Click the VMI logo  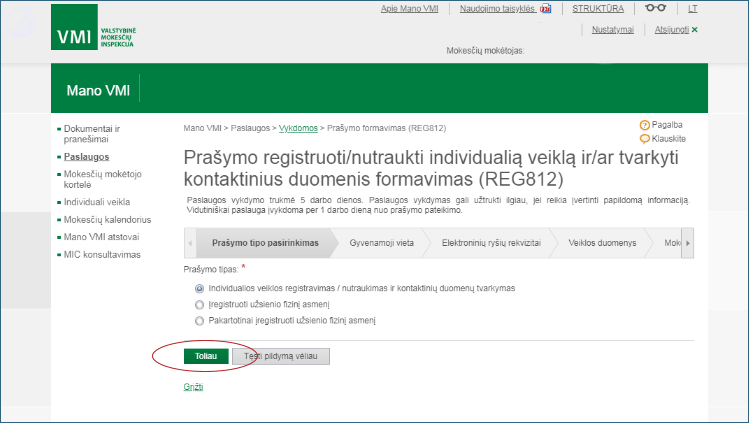tap(94, 27)
